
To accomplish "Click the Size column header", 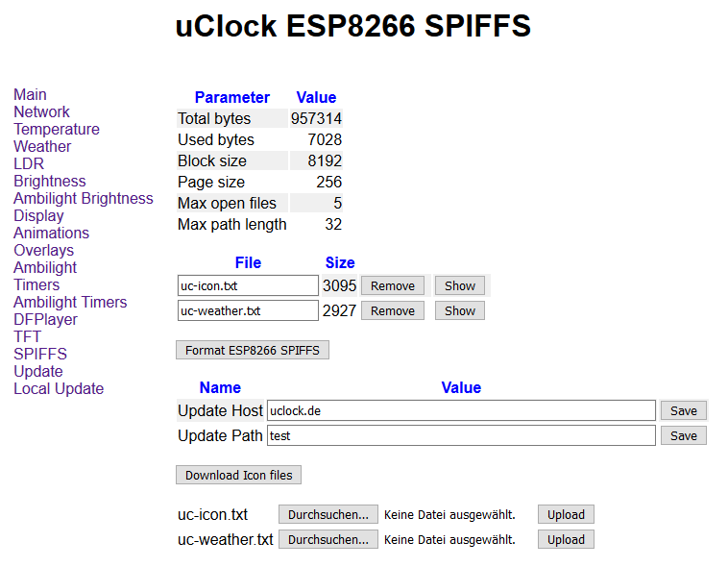I will [x=340, y=262].
